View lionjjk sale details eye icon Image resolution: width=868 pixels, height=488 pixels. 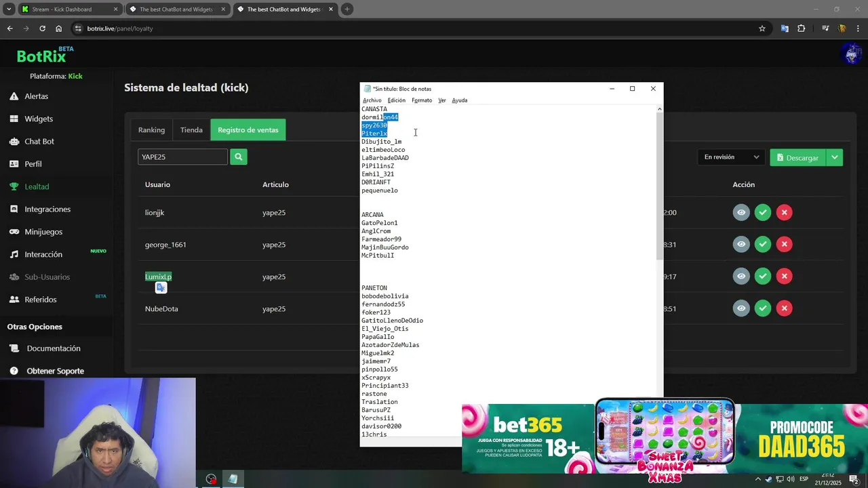click(x=741, y=213)
